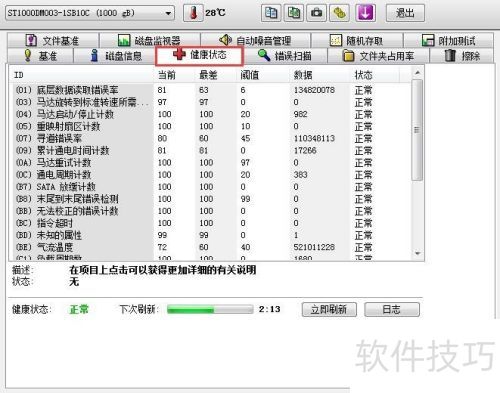500x393 pixels.
Task: Click the 2:13 refresh countdown
Action: click(269, 309)
